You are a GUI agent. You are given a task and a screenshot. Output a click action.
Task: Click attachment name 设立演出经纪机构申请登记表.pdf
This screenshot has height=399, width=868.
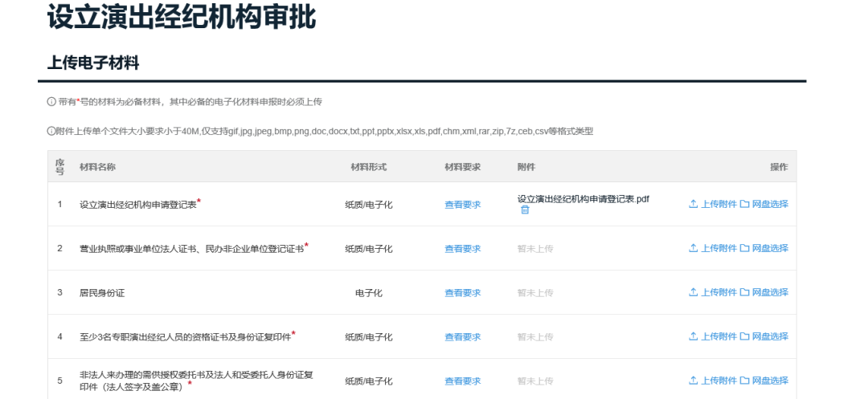click(583, 199)
